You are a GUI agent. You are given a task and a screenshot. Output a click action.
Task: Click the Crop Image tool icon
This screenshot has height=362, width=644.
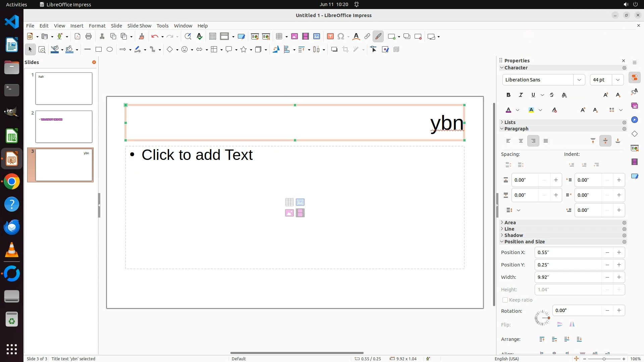pyautogui.click(x=345, y=50)
